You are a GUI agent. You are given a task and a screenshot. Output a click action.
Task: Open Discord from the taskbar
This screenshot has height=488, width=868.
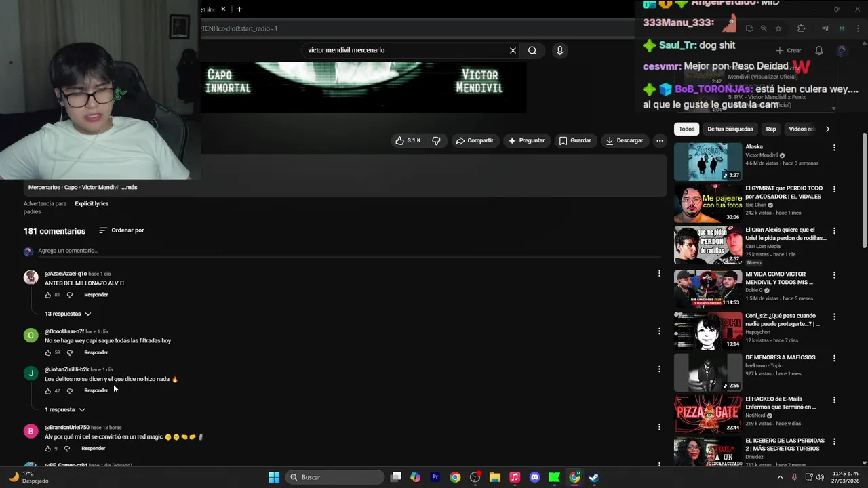click(x=534, y=477)
